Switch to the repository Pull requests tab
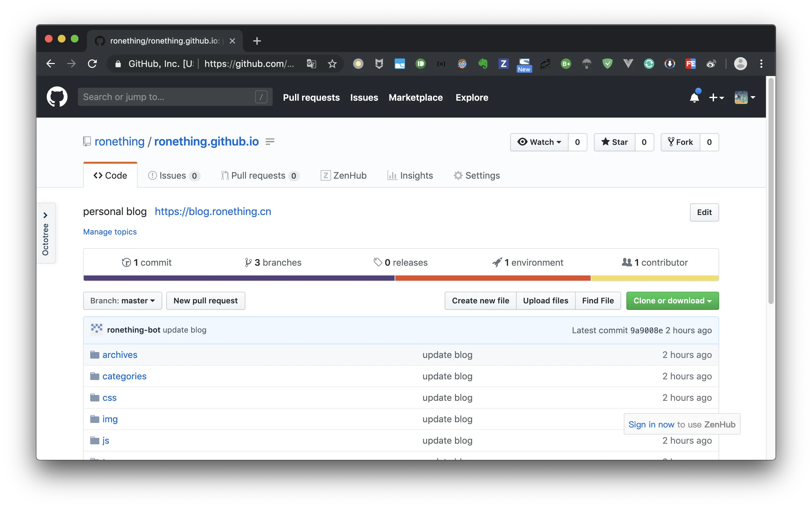This screenshot has width=812, height=508. tap(260, 175)
